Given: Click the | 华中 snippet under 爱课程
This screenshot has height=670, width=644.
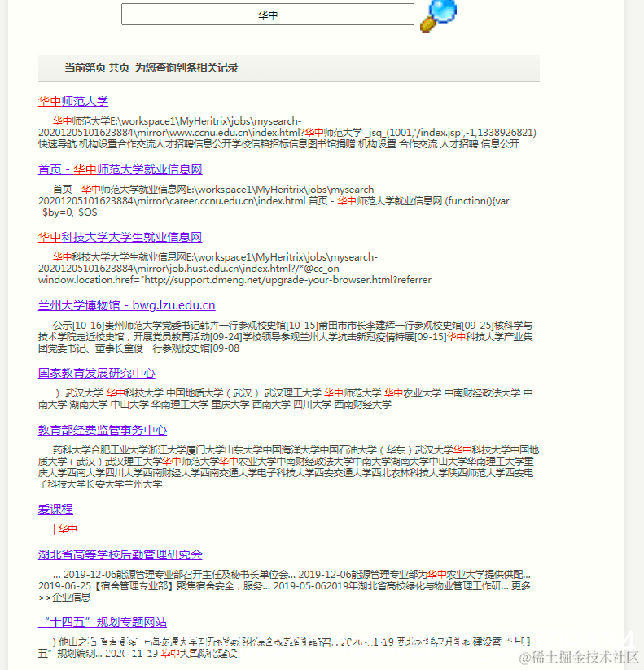Looking at the screenshot, I should coord(65,529).
